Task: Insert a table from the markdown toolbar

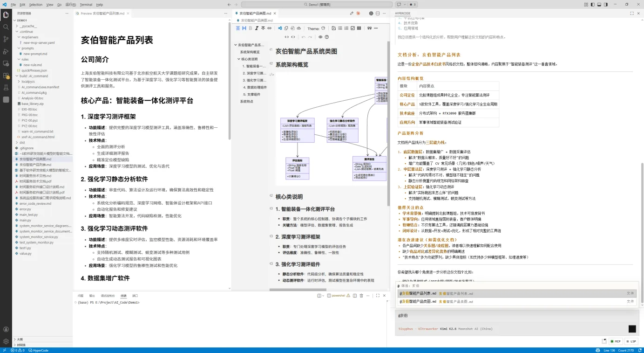Action: 359,28
